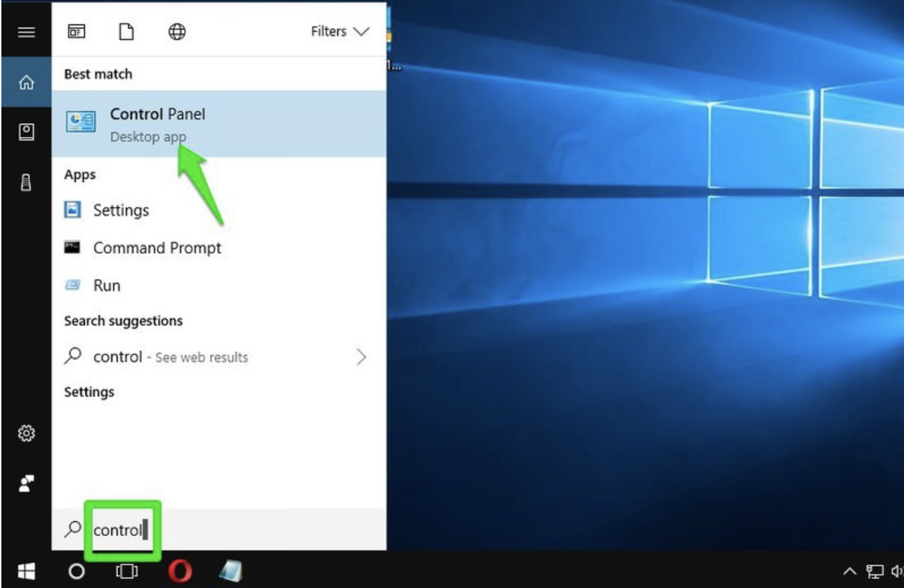Screen dimensions: 904x588
Task: Open Command Prompt from results
Action: [x=157, y=248]
